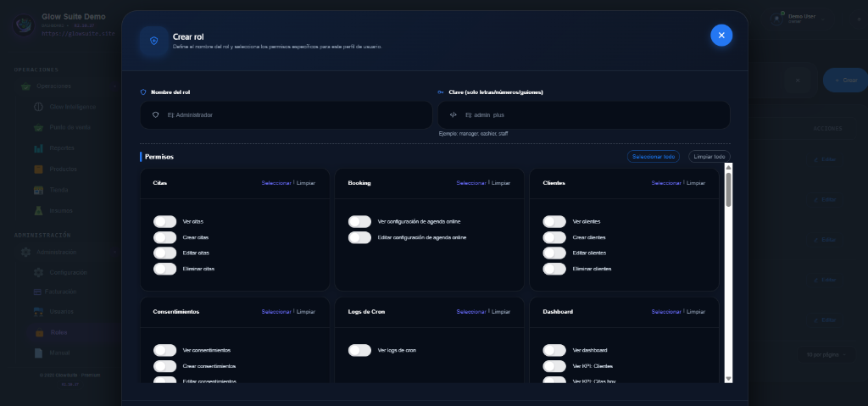This screenshot has height=406, width=868.
Task: Click Seleccionar in Dashboard card
Action: coord(666,312)
